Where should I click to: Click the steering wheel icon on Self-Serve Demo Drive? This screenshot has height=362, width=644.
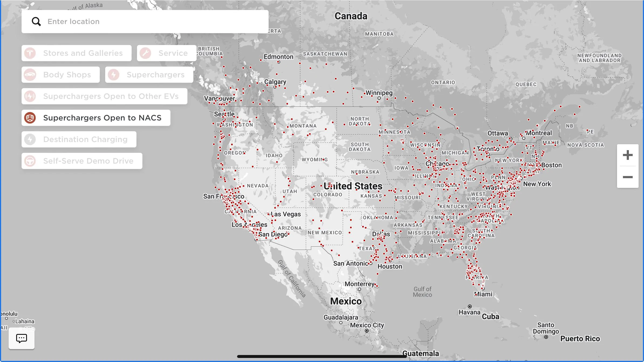30,161
